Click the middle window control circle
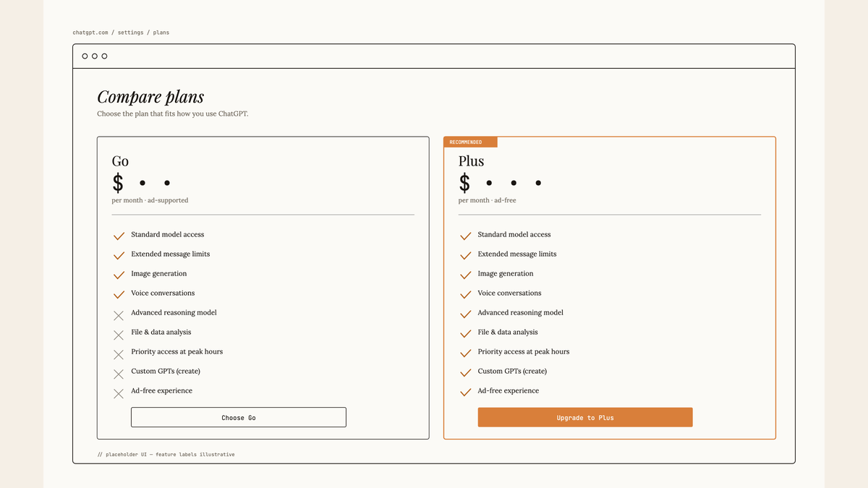Image resolution: width=868 pixels, height=488 pixels. pos(95,56)
